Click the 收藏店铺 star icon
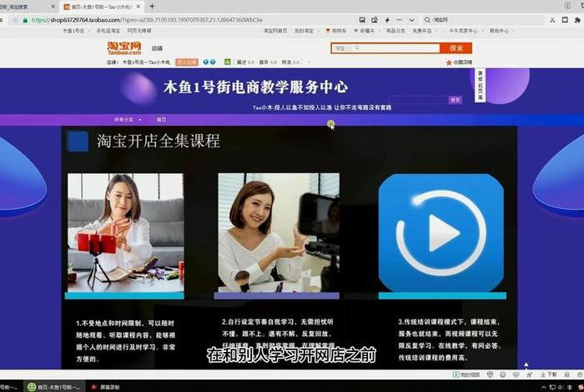The height and width of the screenshot is (392, 584). coord(449,62)
